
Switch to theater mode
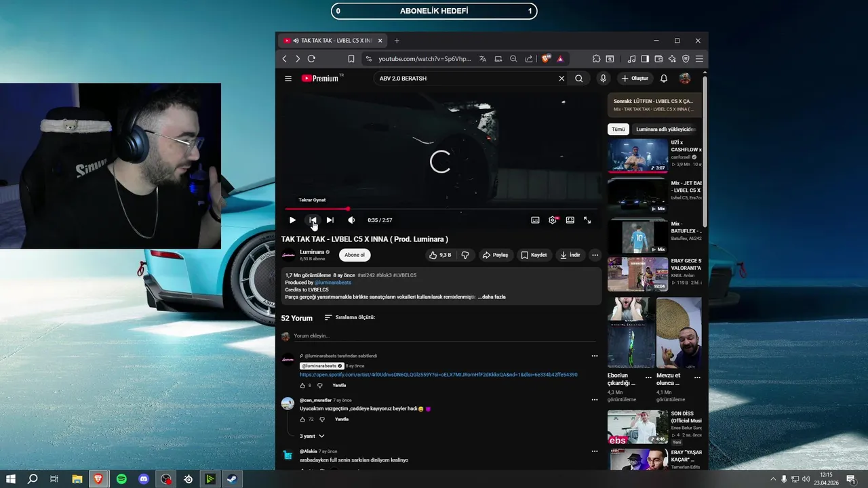[x=570, y=220]
